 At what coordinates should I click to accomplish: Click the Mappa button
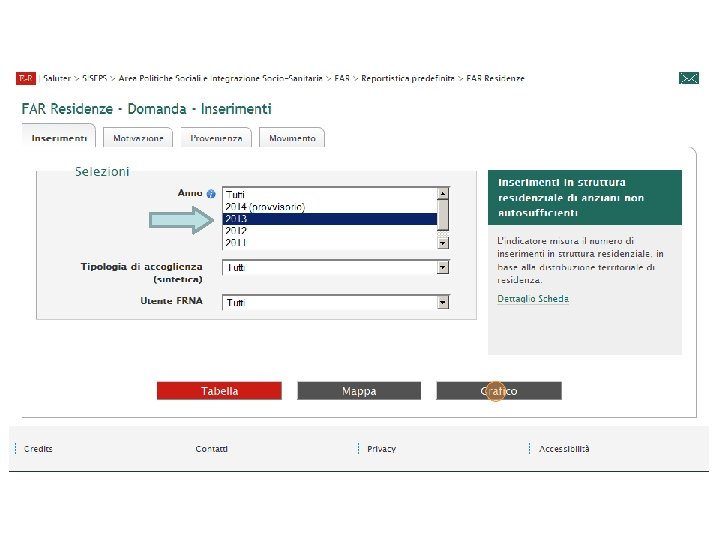pyautogui.click(x=359, y=391)
